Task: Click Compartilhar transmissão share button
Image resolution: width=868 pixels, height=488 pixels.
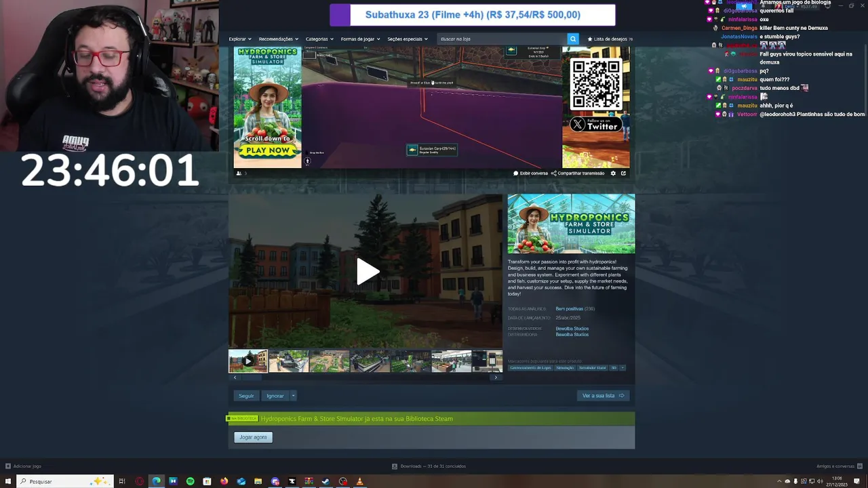Action: pos(578,173)
